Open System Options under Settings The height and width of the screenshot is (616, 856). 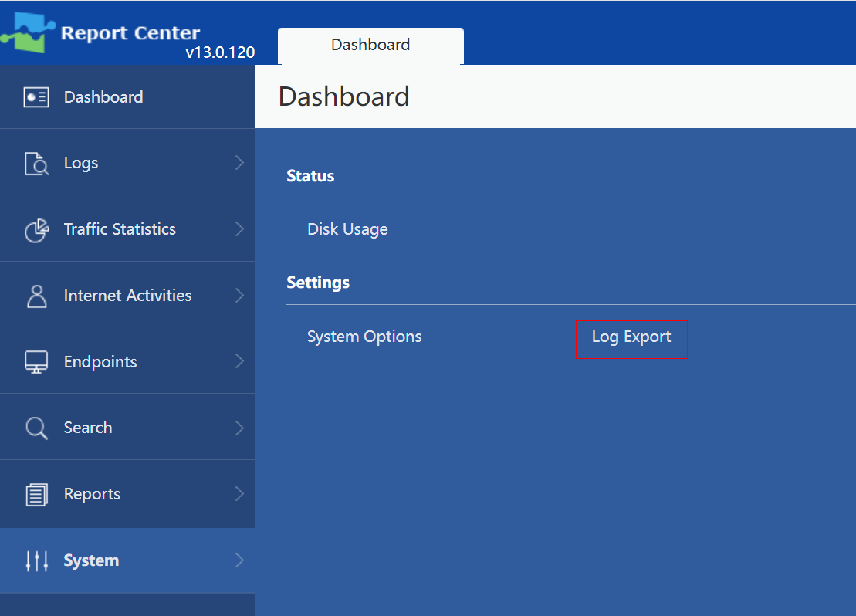point(364,337)
